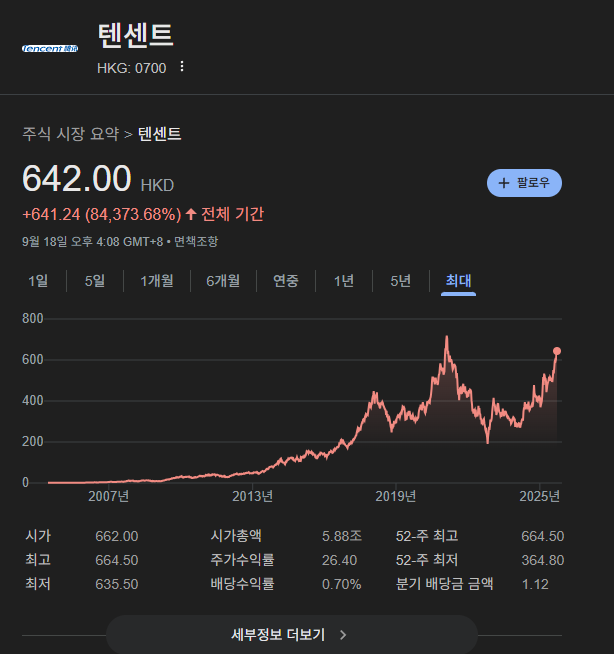
Task: Select the 연중 year-to-date tab
Action: [286, 281]
